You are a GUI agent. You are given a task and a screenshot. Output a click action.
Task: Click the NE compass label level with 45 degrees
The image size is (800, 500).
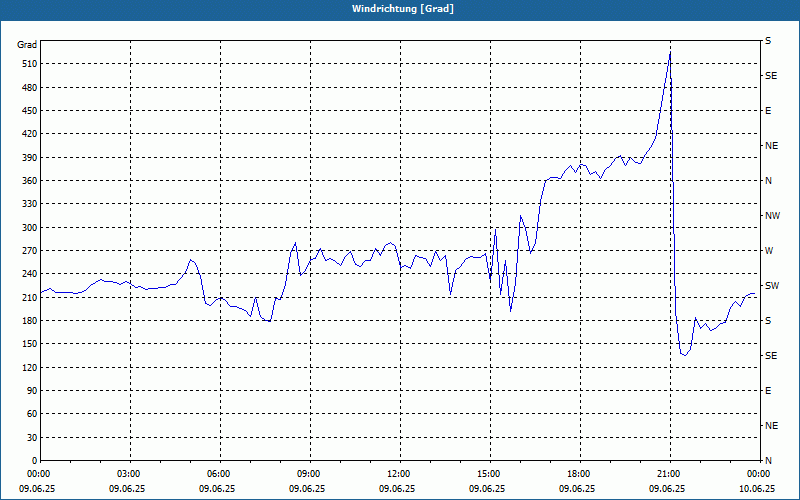[x=771, y=426]
